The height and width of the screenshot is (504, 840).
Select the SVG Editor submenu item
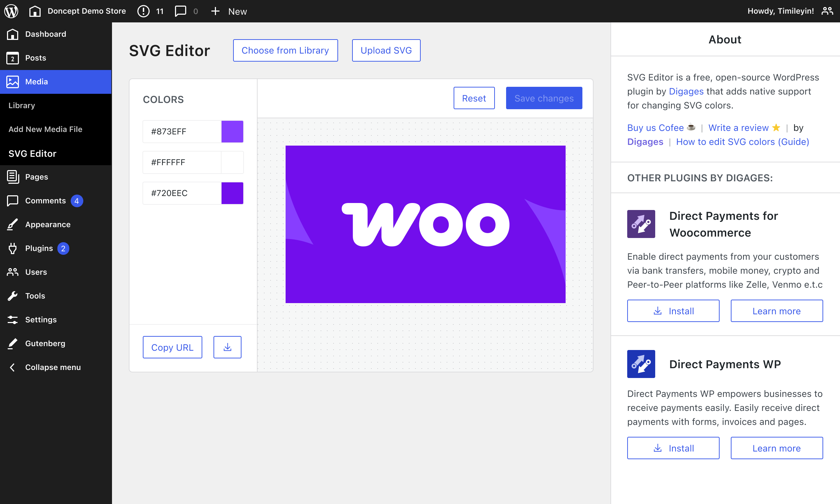click(x=32, y=154)
